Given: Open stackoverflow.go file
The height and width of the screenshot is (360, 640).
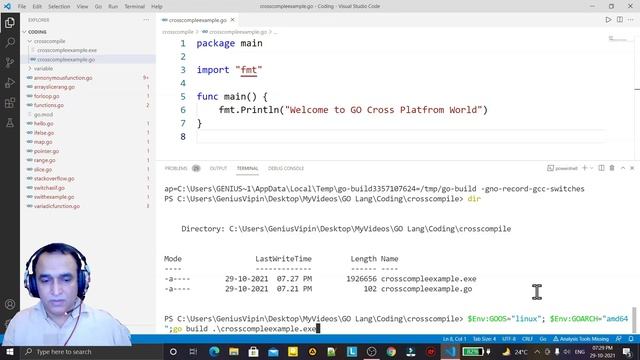Looking at the screenshot, I should (x=54, y=178).
